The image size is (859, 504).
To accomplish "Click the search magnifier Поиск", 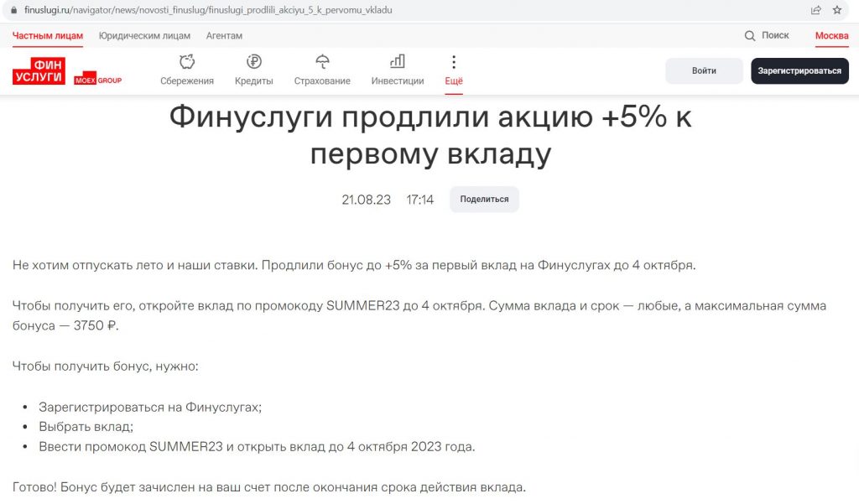I will [767, 35].
